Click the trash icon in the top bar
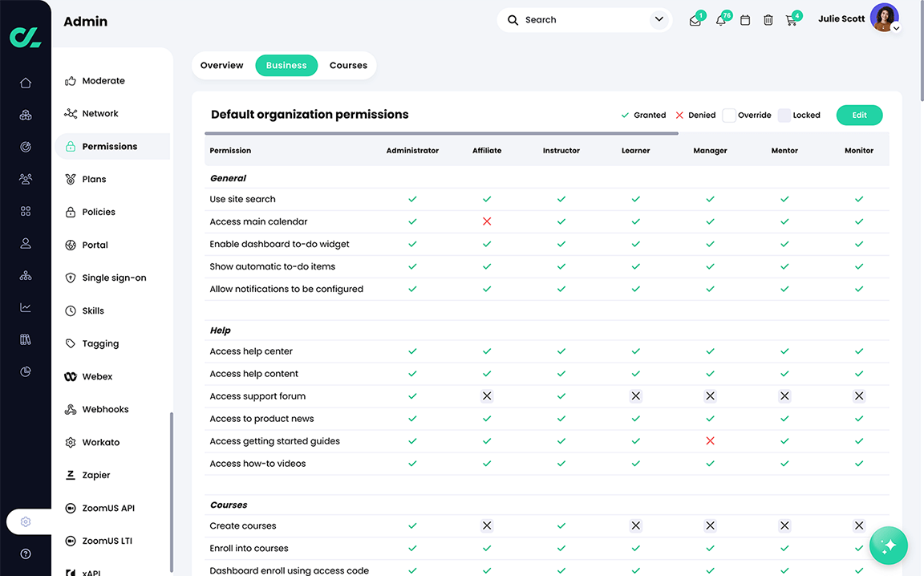The width and height of the screenshot is (924, 576). pos(768,19)
